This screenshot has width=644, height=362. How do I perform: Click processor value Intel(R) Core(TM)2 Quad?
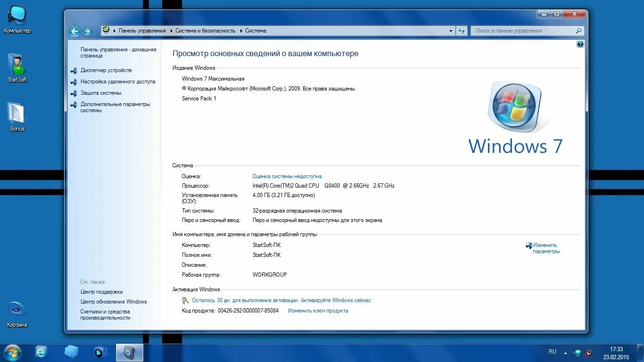(x=323, y=186)
